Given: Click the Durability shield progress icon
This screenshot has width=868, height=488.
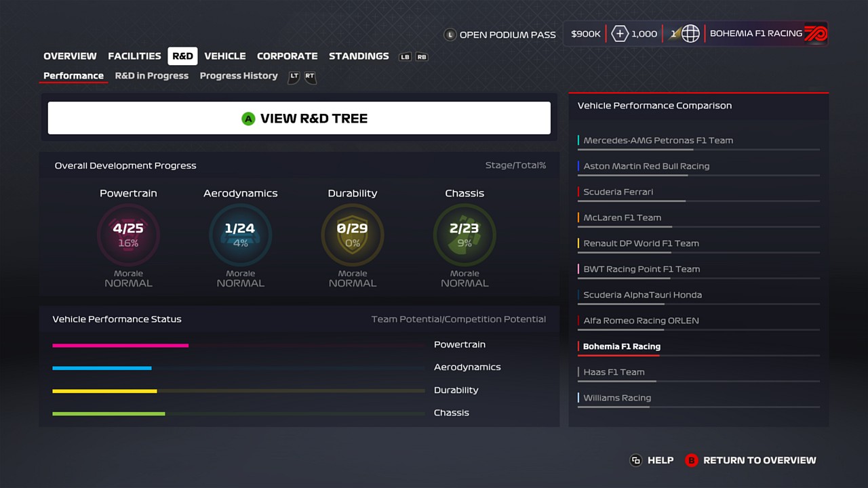Looking at the screenshot, I should point(352,235).
